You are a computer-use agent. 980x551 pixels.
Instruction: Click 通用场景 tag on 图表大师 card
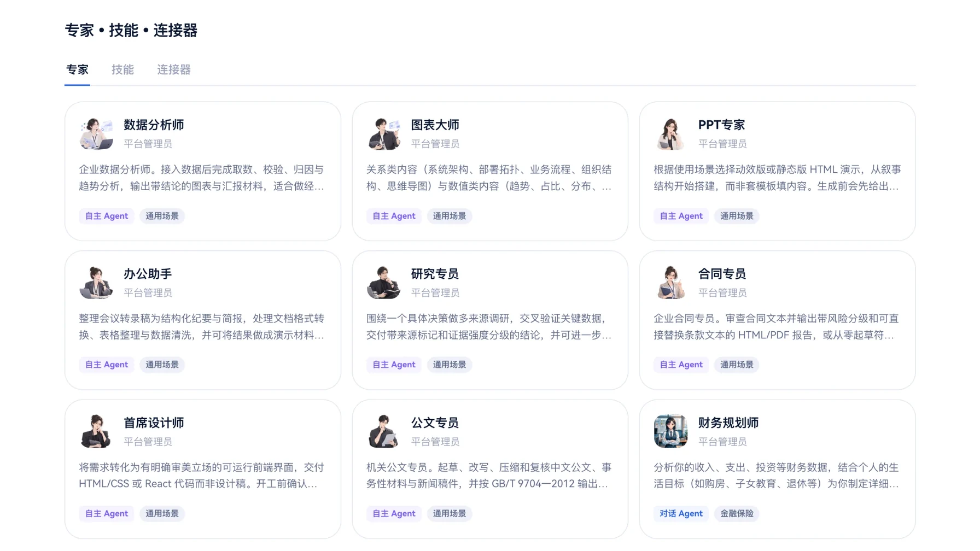[x=450, y=216]
